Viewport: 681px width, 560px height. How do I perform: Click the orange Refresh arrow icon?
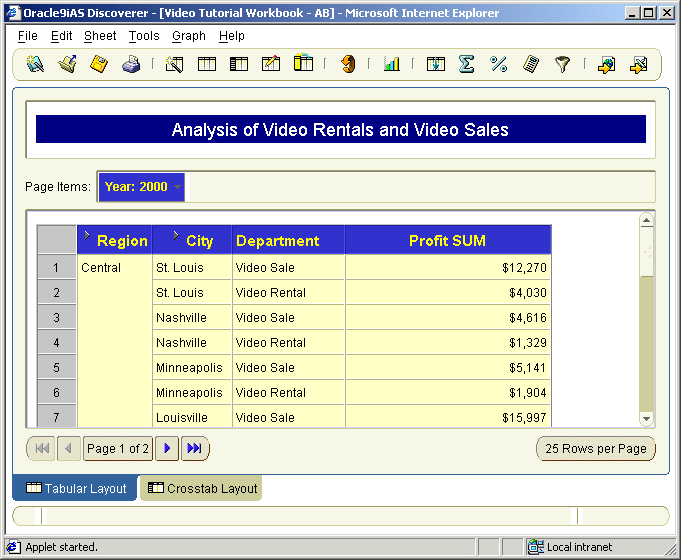348,64
